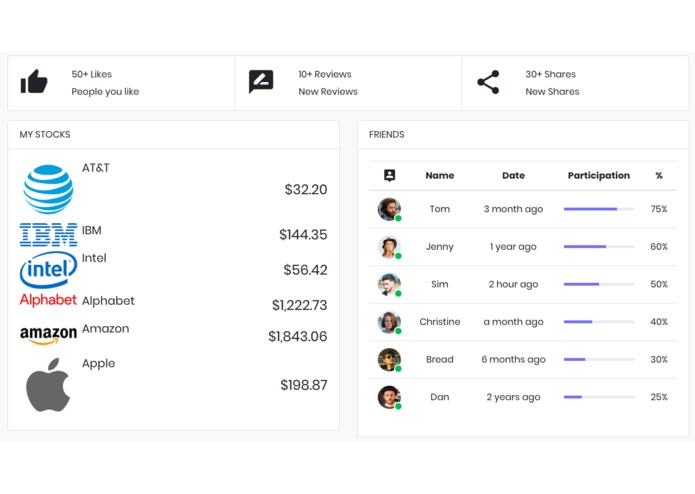The width and height of the screenshot is (695, 494).
Task: Open Tom's avatar picture
Action: point(390,209)
